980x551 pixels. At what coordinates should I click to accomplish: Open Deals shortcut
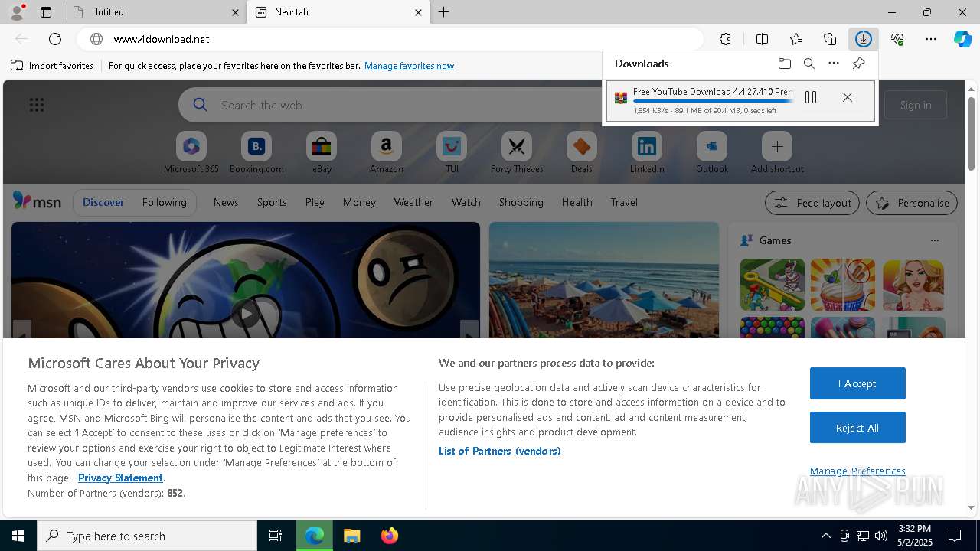(x=582, y=152)
